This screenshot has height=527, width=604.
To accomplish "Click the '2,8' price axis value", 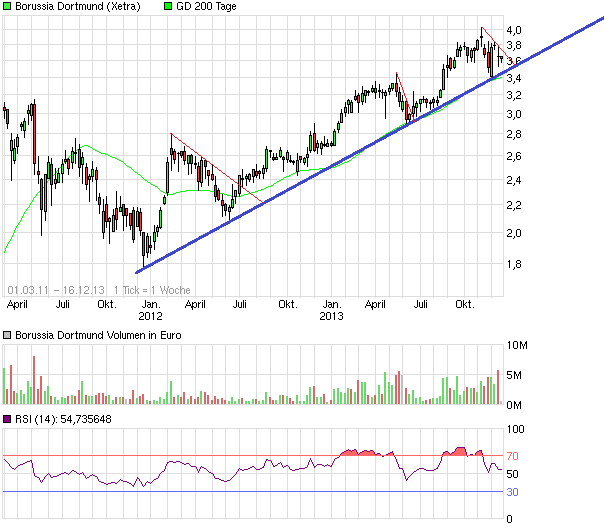I will [514, 134].
